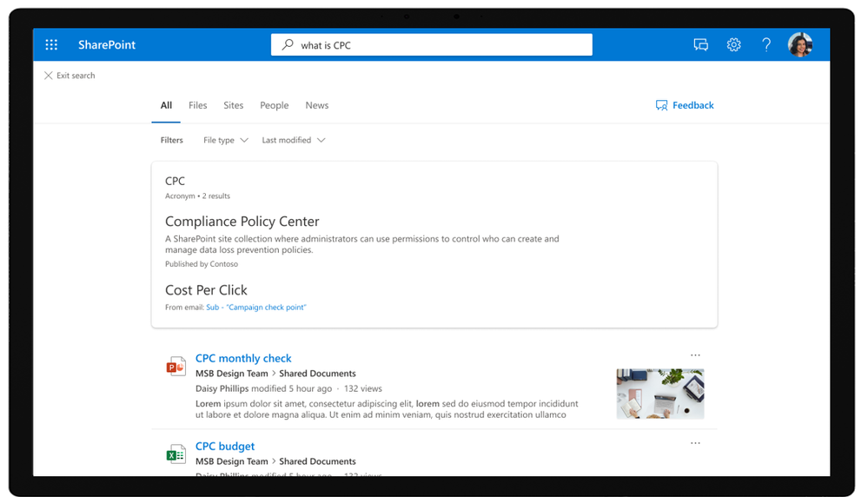Click MSB Design Team under CPC budget

coord(231,461)
